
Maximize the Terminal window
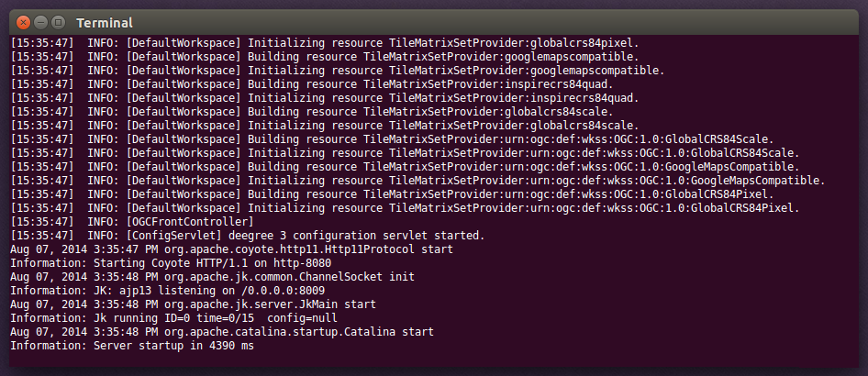[59, 21]
